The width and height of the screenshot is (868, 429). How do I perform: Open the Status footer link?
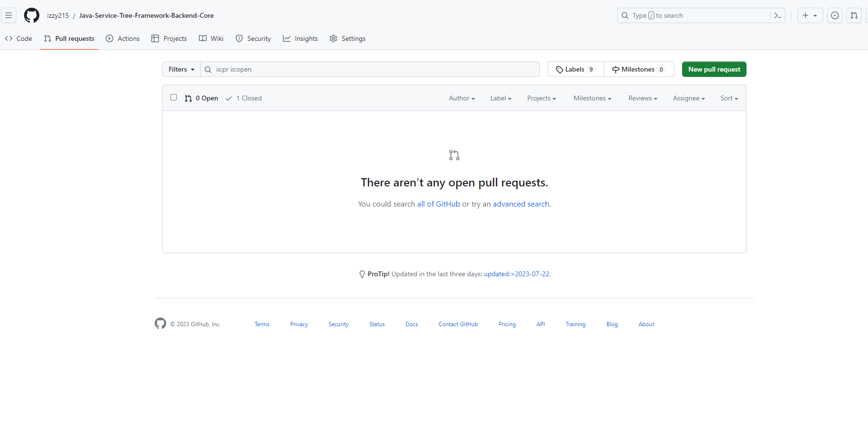(x=377, y=324)
